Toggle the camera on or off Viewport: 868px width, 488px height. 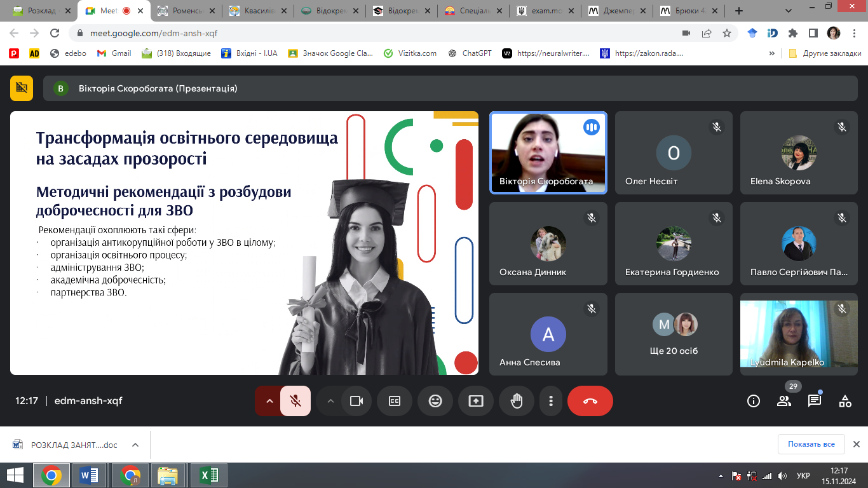pos(356,401)
